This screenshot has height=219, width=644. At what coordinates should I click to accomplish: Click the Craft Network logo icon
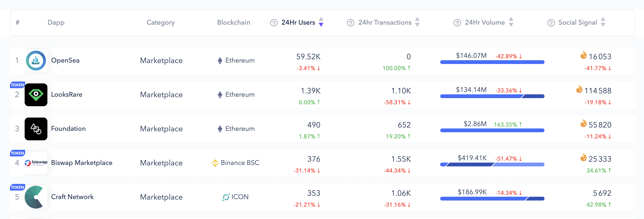(x=36, y=197)
